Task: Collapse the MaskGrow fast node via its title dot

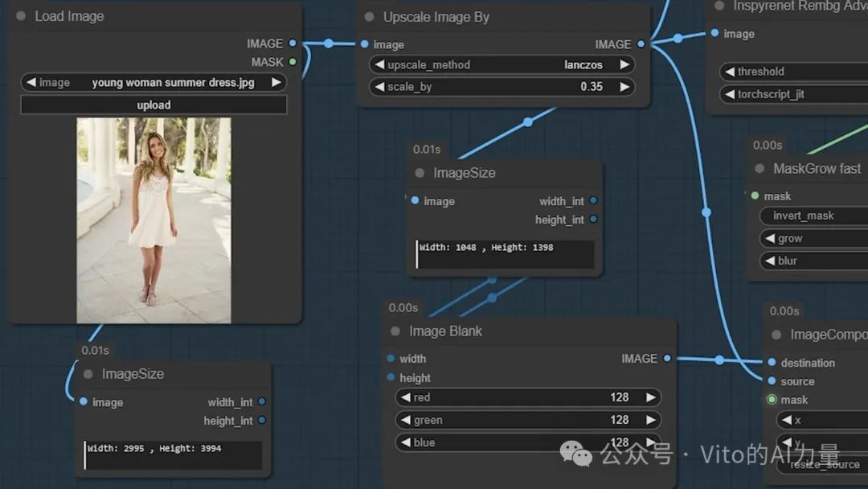Action: point(759,168)
